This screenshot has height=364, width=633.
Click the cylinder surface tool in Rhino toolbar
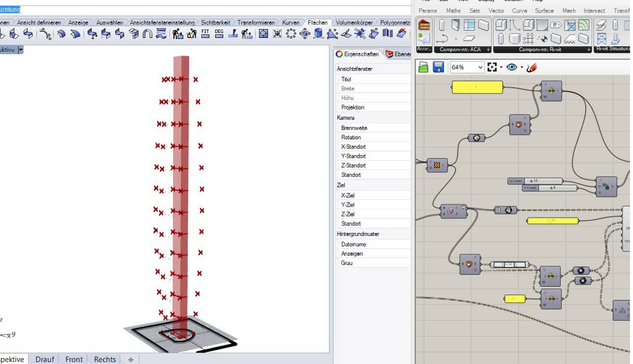[318, 33]
